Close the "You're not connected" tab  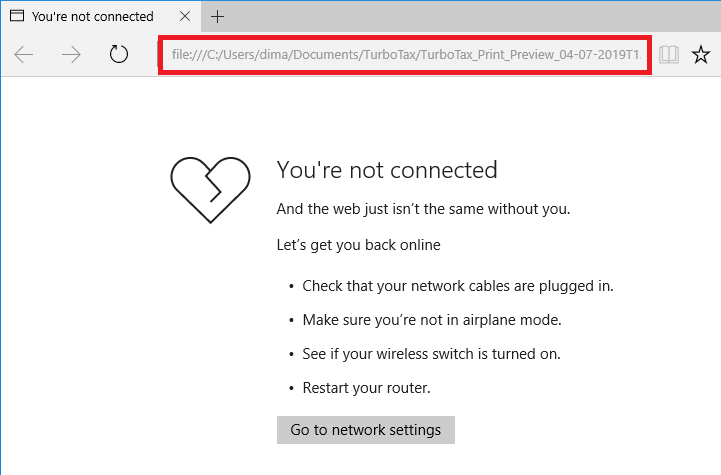pos(185,17)
